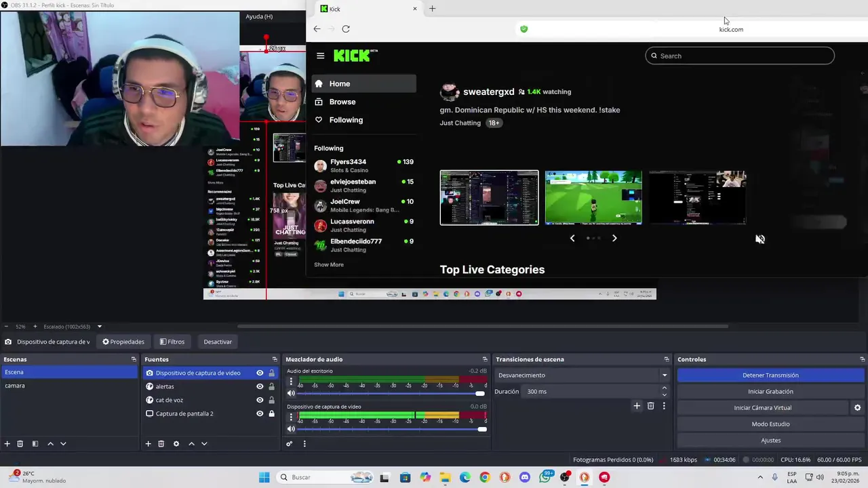
Task: Open transition properties three-dot menu
Action: pyautogui.click(x=664, y=406)
